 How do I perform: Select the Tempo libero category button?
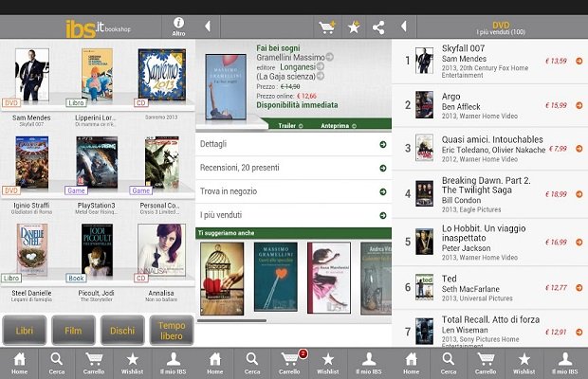coord(172,331)
